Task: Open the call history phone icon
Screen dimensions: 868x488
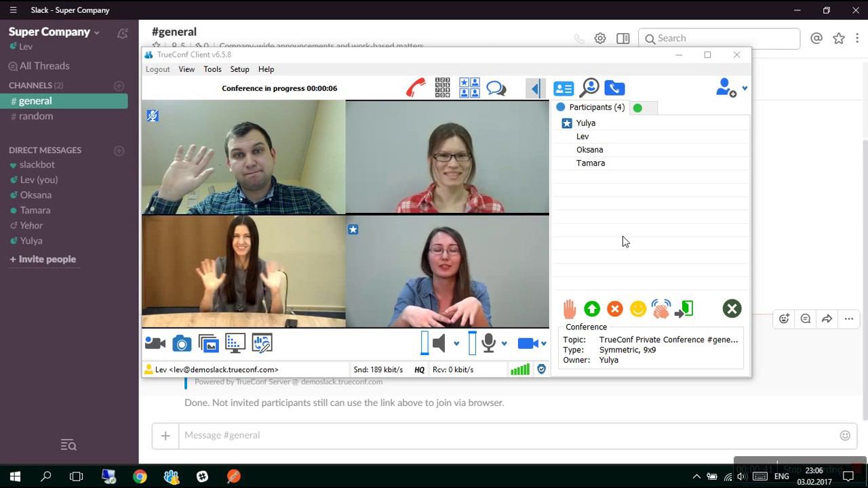Action: (614, 88)
